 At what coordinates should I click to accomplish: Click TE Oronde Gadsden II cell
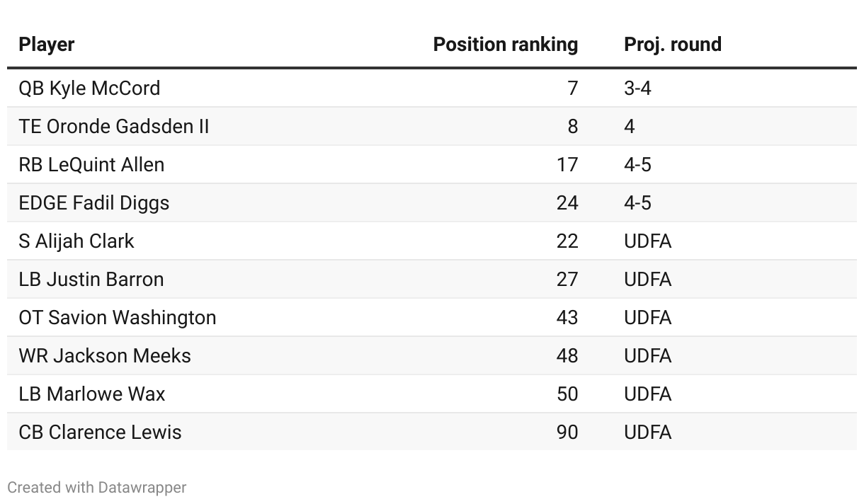[x=113, y=127]
